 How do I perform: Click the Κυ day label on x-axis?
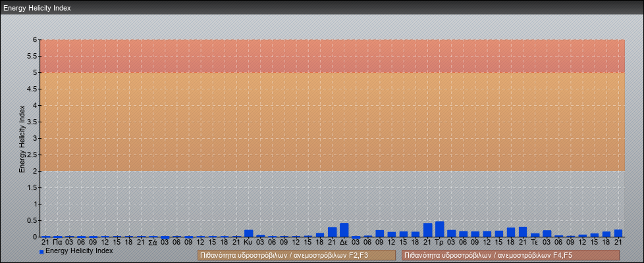[248, 243]
